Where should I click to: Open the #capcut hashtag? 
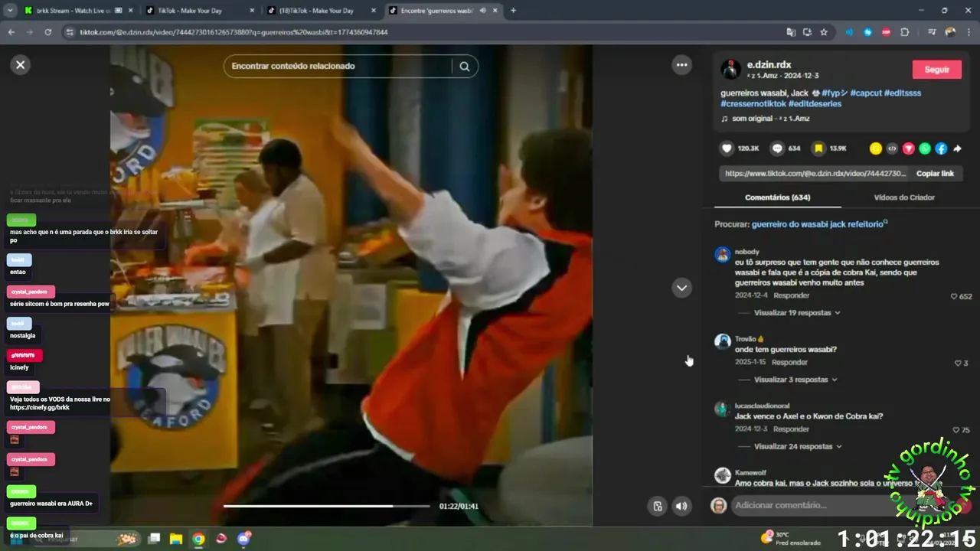(865, 93)
